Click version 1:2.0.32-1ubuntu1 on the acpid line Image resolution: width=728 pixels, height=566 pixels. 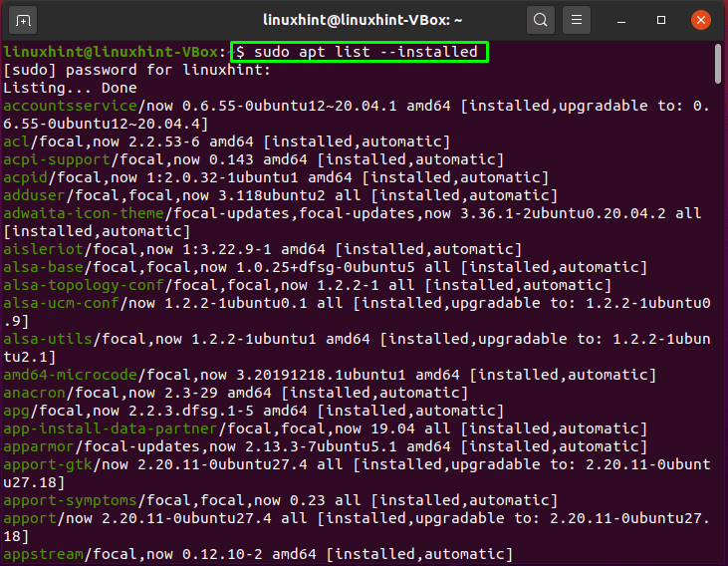(x=222, y=177)
